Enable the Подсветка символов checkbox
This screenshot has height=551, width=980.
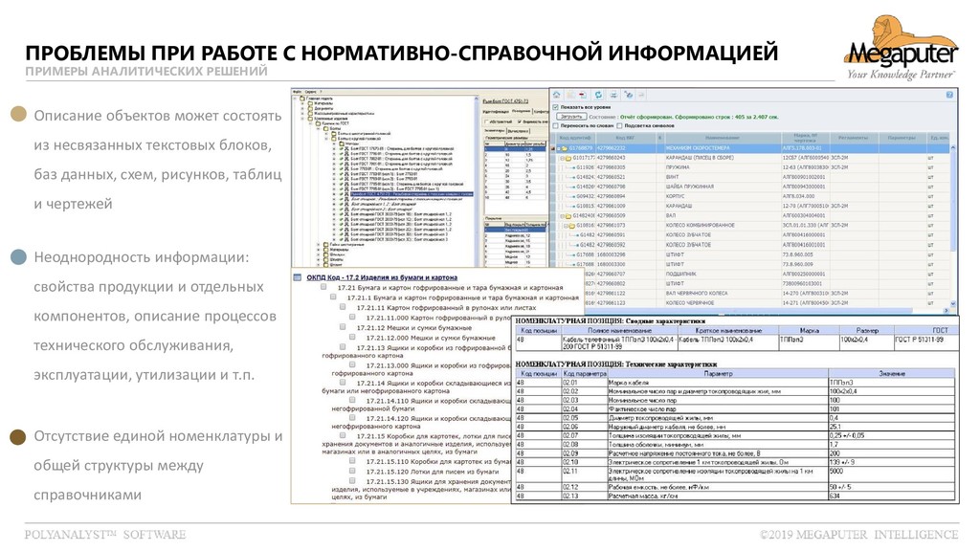tap(619, 125)
